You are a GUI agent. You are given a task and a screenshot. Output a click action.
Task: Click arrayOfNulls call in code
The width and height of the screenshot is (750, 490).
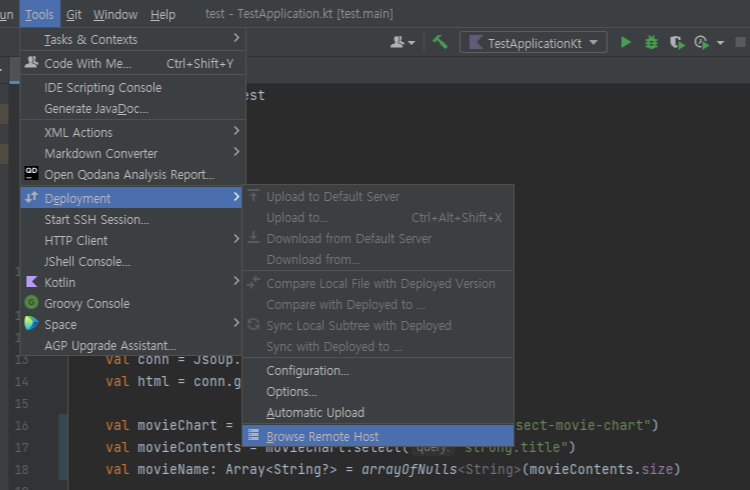click(x=409, y=469)
